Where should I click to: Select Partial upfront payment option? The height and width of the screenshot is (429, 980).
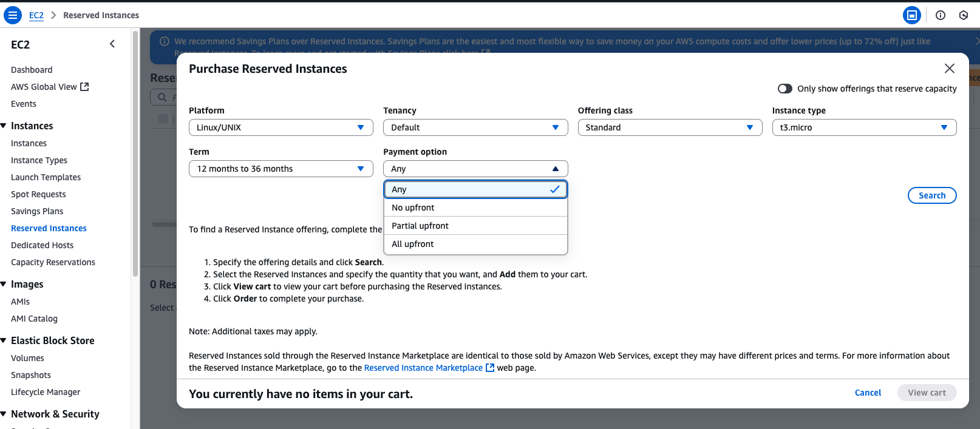click(x=475, y=226)
